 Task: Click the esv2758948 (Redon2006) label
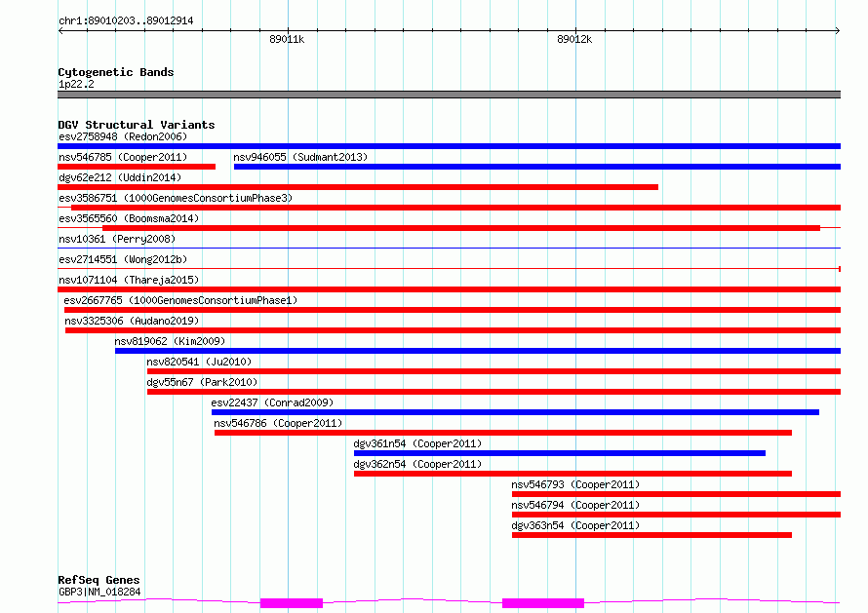click(123, 136)
